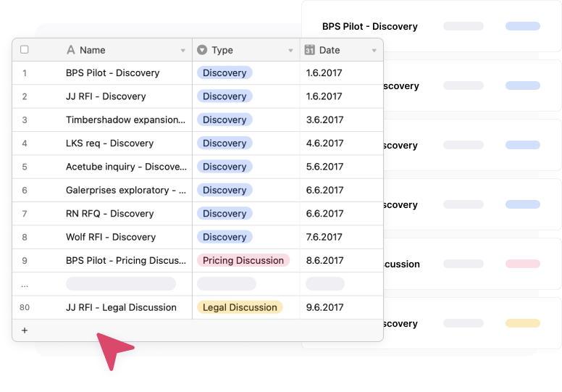Select the date 9.6.2017 in row 80
The image size is (562, 392).
tap(324, 307)
